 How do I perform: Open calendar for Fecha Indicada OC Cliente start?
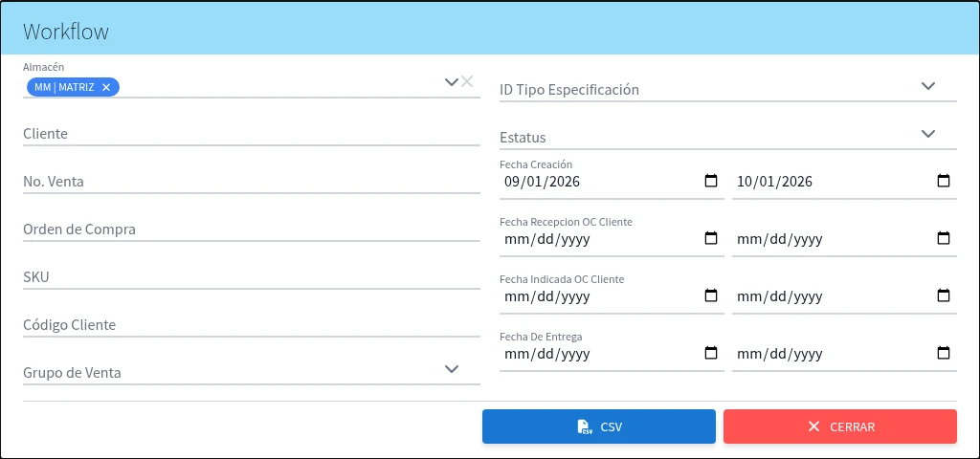pos(711,296)
